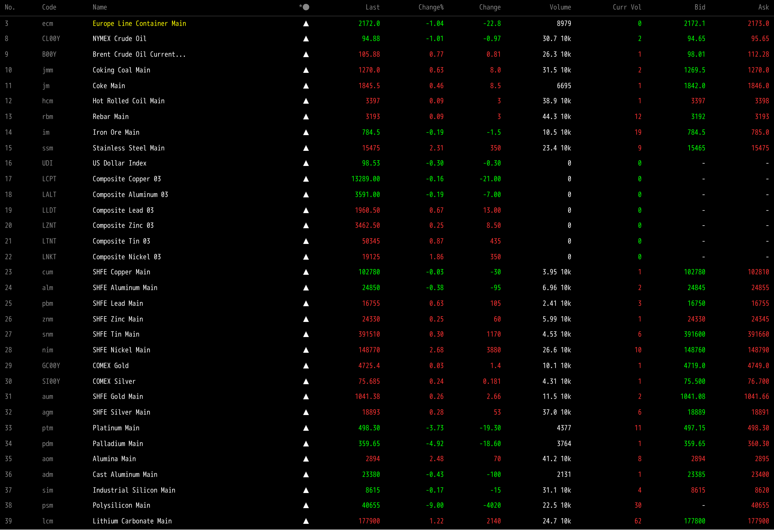Click the ask price of SHFE Nickel Main

tap(758, 350)
